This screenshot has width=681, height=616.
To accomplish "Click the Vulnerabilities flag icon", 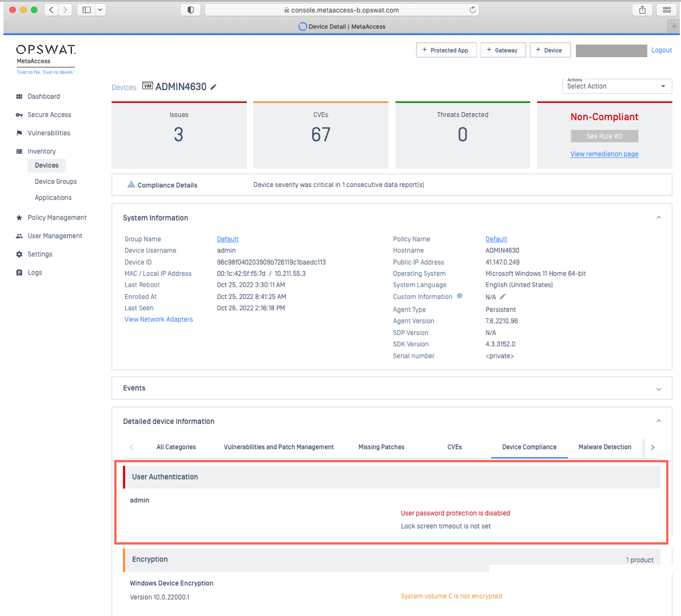I will pyautogui.click(x=19, y=133).
